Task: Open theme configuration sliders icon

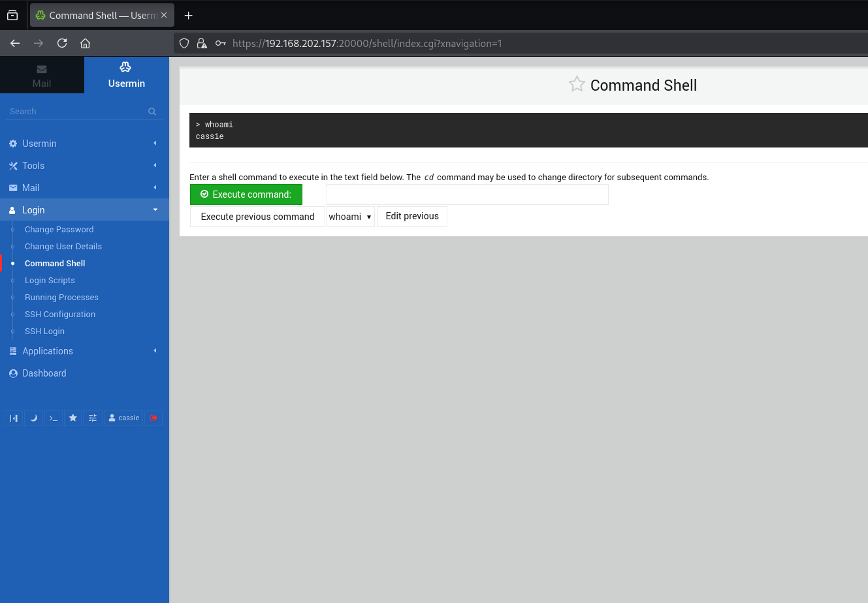Action: point(93,418)
